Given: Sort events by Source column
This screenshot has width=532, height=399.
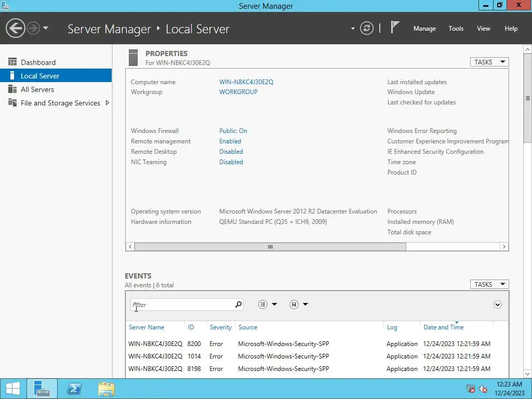Looking at the screenshot, I should click(248, 327).
